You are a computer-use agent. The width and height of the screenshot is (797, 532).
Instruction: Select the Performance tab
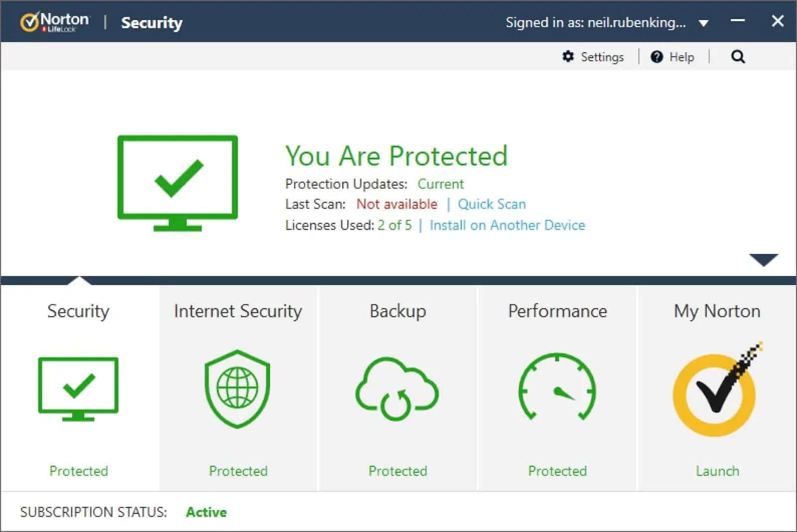[557, 311]
